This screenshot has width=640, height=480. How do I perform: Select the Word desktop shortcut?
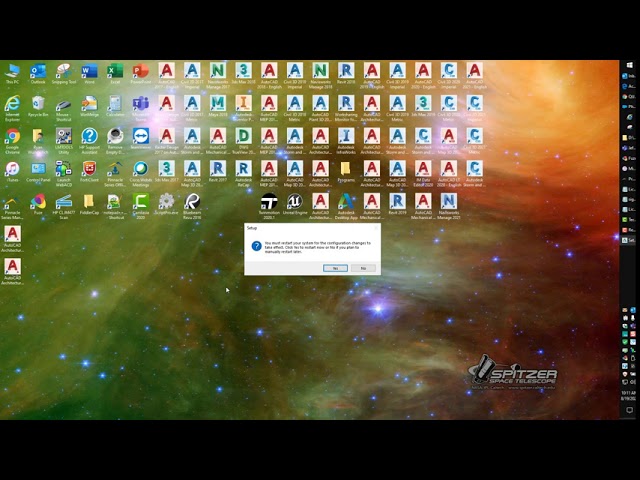89,74
